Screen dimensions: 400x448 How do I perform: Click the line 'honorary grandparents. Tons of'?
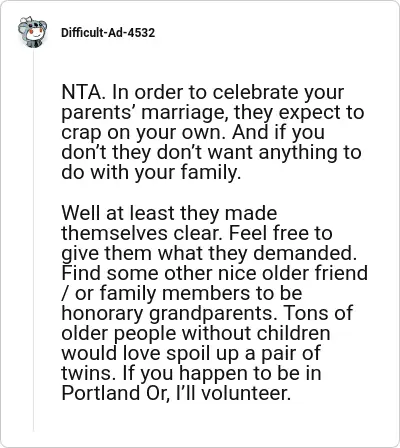pos(207,313)
